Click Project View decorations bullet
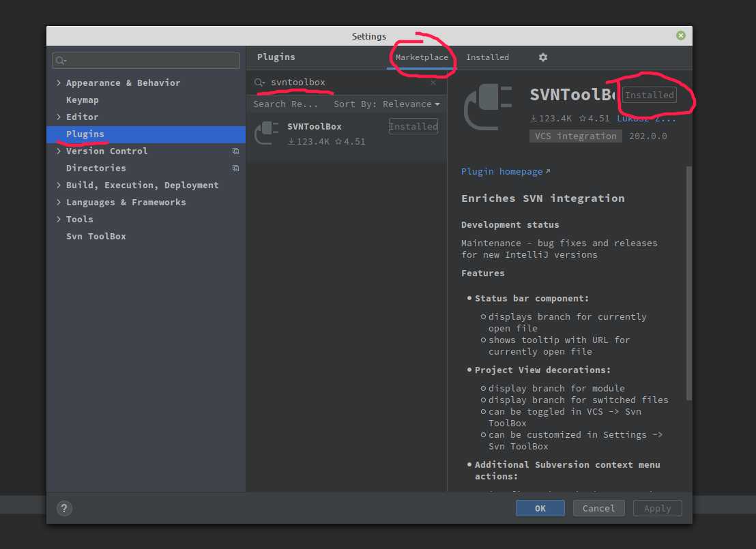Screen dimensions: 756x549 542,370
